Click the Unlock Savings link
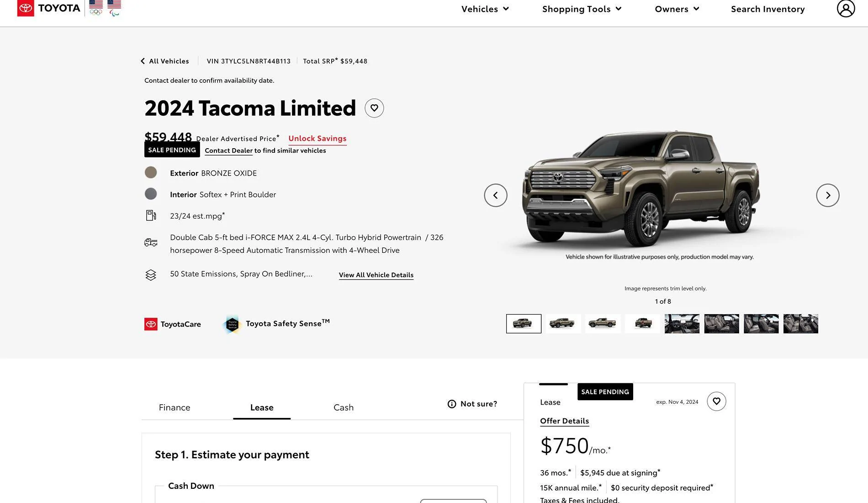 tap(317, 138)
